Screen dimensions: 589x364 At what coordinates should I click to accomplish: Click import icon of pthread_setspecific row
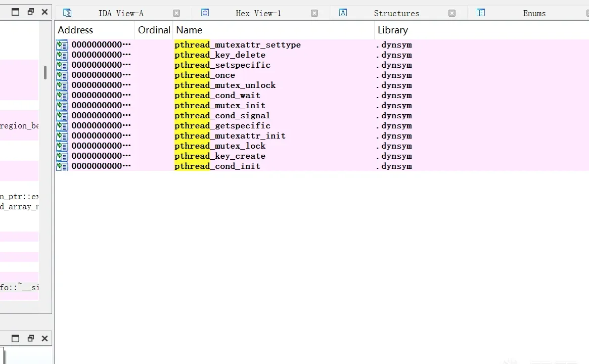[62, 65]
